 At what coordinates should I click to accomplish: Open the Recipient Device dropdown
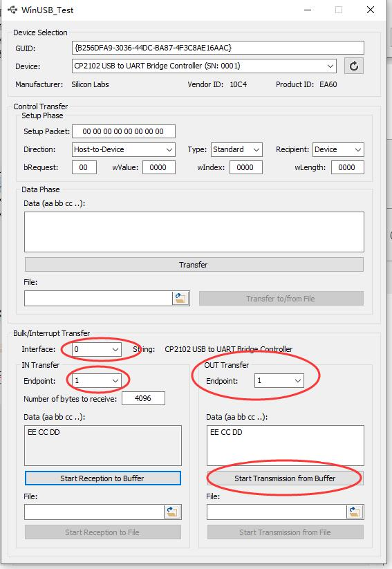[x=338, y=149]
